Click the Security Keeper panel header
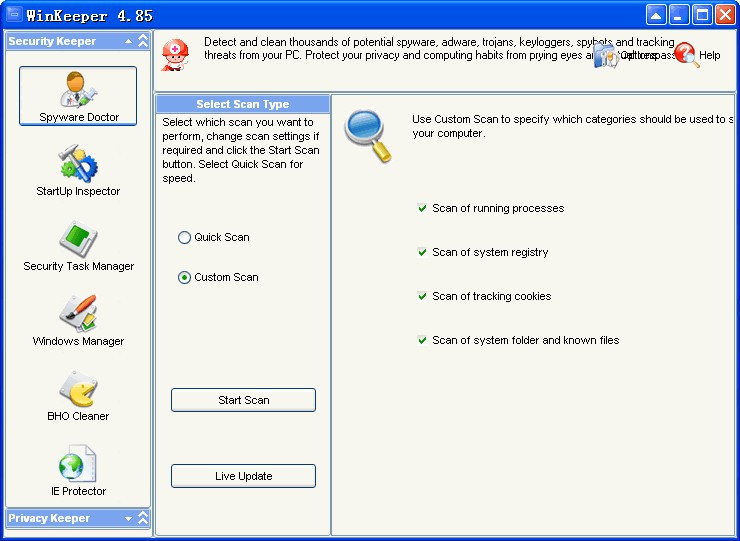 click(78, 41)
